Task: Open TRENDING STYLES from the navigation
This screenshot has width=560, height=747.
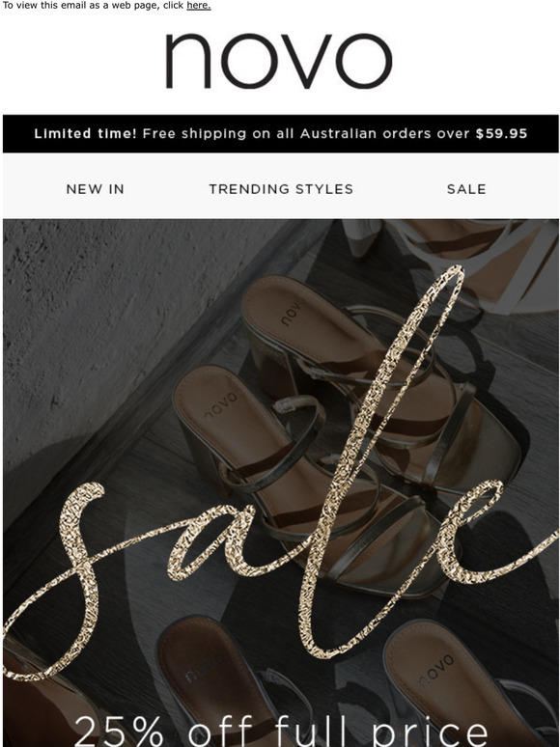Action: (281, 189)
